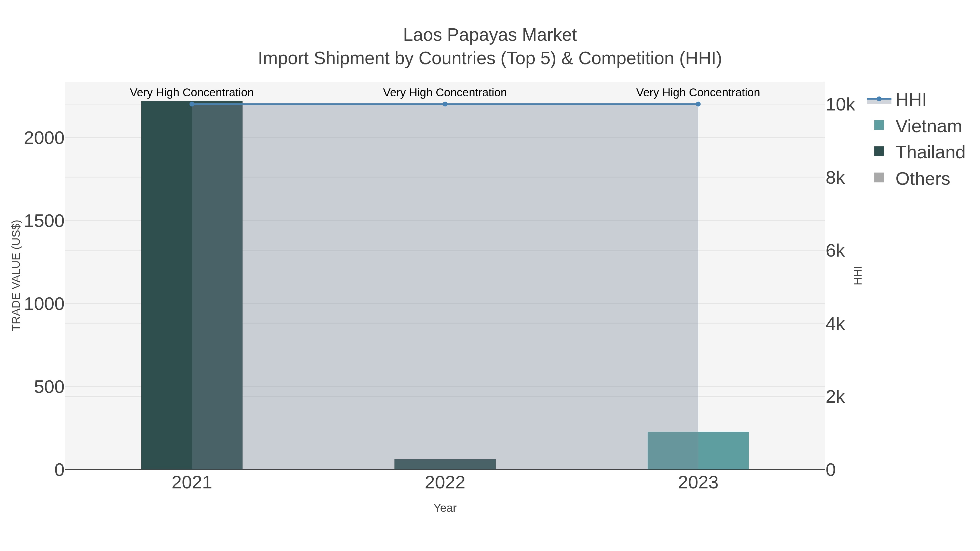Toggle the HHI legend entry
The width and height of the screenshot is (980, 551).
click(x=897, y=100)
